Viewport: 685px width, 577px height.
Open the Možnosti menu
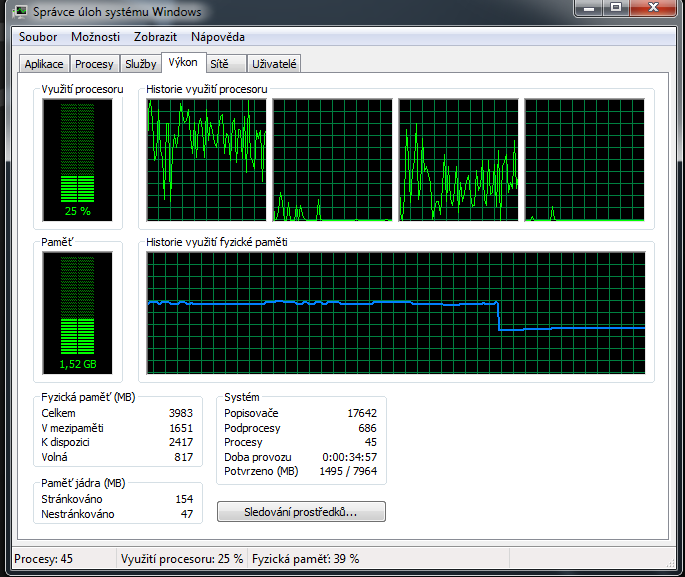(95, 37)
